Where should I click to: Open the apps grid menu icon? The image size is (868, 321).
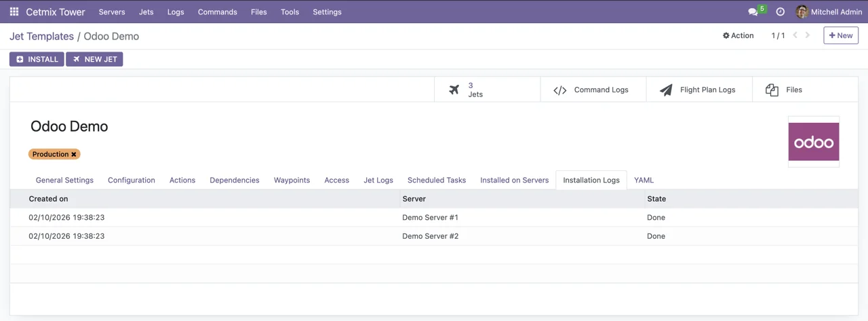[x=14, y=12]
